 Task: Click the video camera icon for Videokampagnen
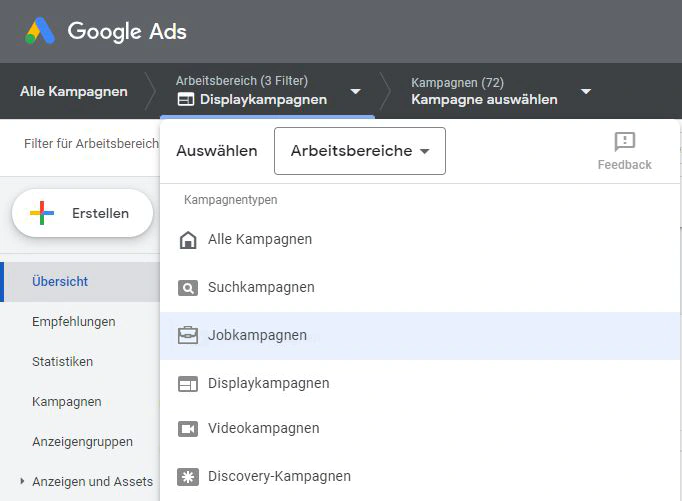point(188,429)
